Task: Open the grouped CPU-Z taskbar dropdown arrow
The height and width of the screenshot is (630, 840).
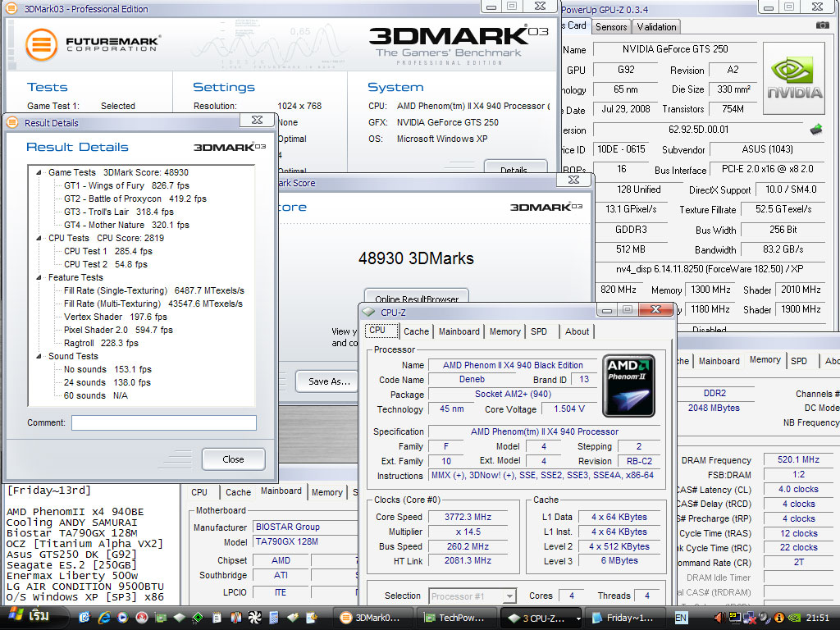Action: tap(578, 619)
